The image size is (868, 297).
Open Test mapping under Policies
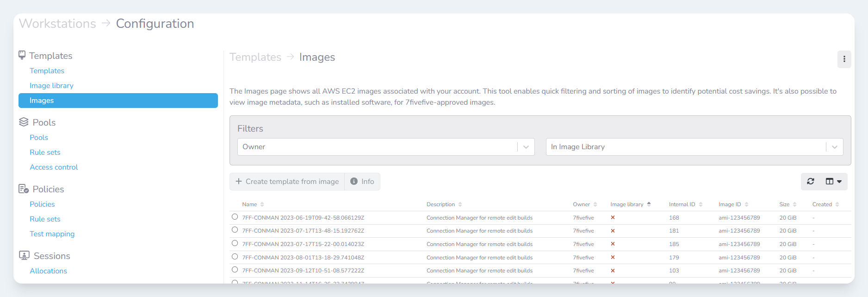pyautogui.click(x=52, y=234)
